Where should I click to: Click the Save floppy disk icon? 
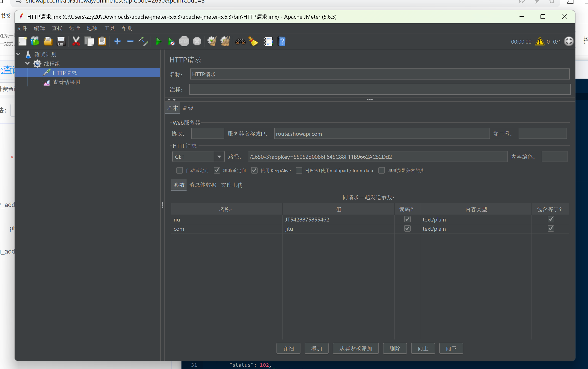pyautogui.click(x=61, y=41)
